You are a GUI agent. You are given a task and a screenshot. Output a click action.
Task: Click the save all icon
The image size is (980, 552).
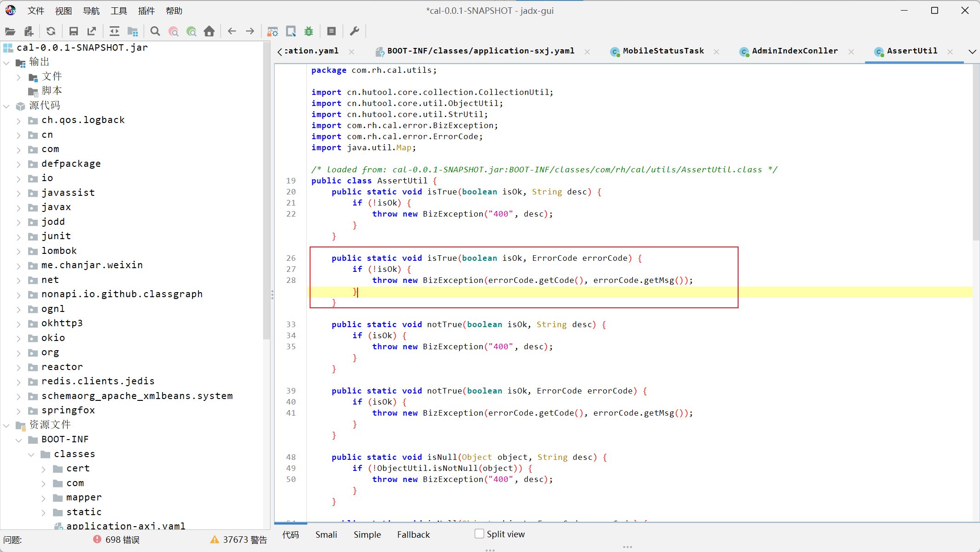pos(73,31)
